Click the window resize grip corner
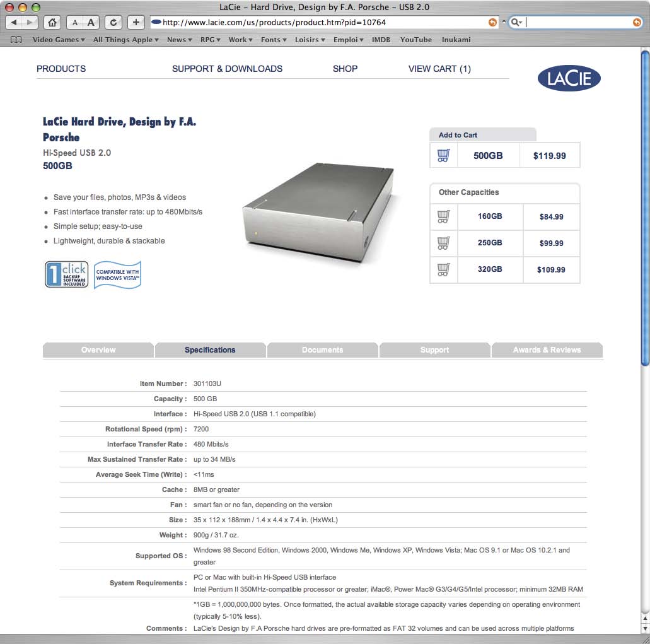This screenshot has width=650, height=644. (645, 639)
